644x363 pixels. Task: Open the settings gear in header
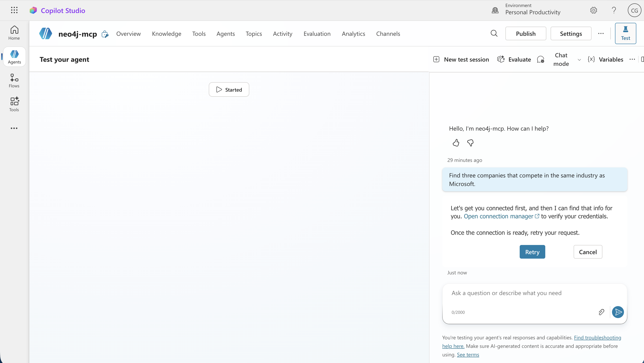(593, 10)
